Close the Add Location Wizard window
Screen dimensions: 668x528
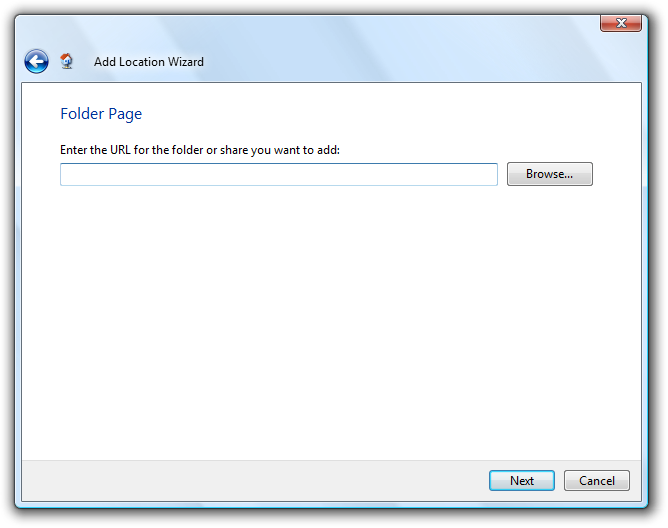tap(621, 23)
